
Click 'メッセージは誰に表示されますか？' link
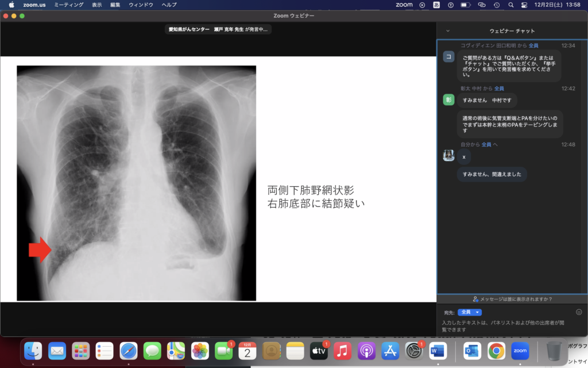(x=512, y=299)
